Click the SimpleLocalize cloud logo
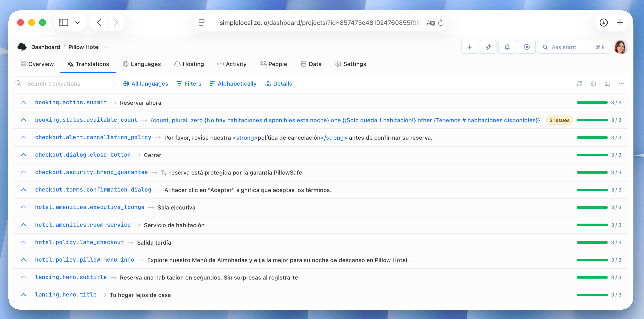Screen dimensions: 644x319 tap(22, 47)
